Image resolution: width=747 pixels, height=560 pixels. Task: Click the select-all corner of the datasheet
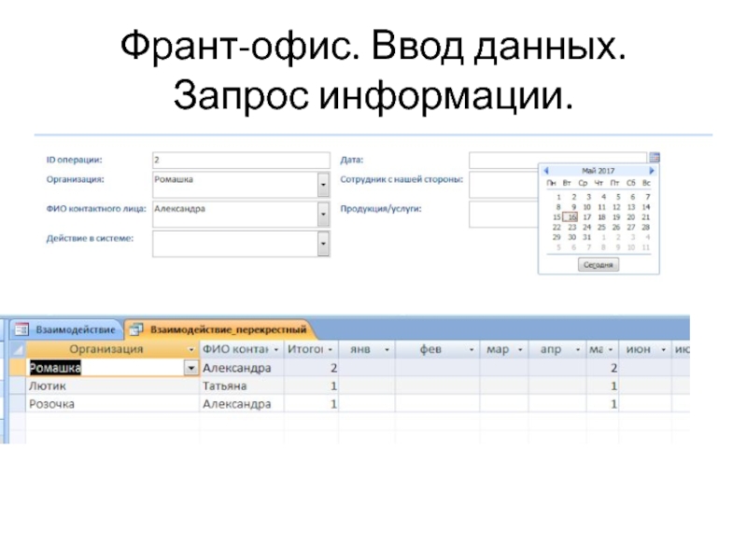19,349
